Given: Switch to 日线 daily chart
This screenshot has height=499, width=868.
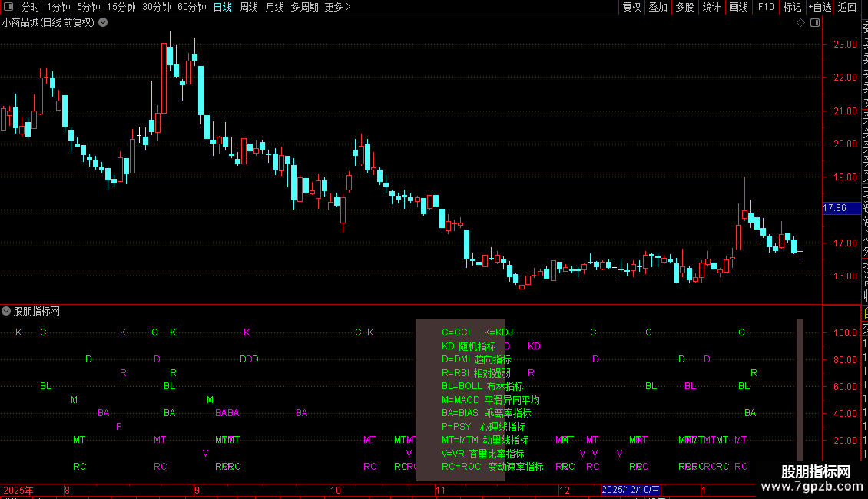Looking at the screenshot, I should pyautogui.click(x=223, y=7).
